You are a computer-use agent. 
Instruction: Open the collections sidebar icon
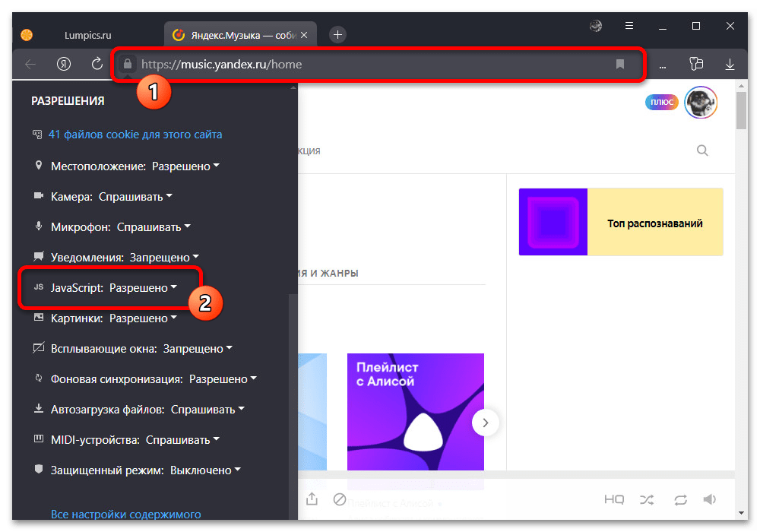point(696,64)
